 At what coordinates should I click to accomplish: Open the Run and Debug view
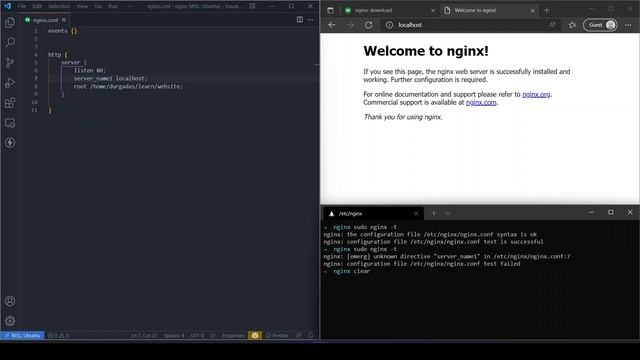tap(10, 82)
